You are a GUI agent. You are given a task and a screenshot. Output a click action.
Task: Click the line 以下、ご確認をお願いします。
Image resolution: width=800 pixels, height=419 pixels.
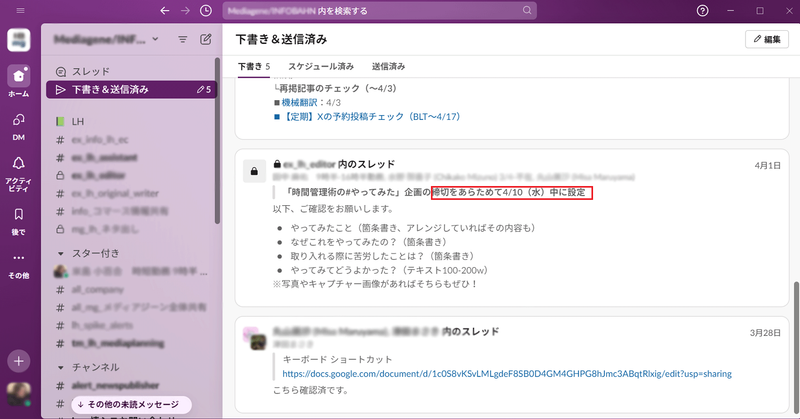point(333,209)
